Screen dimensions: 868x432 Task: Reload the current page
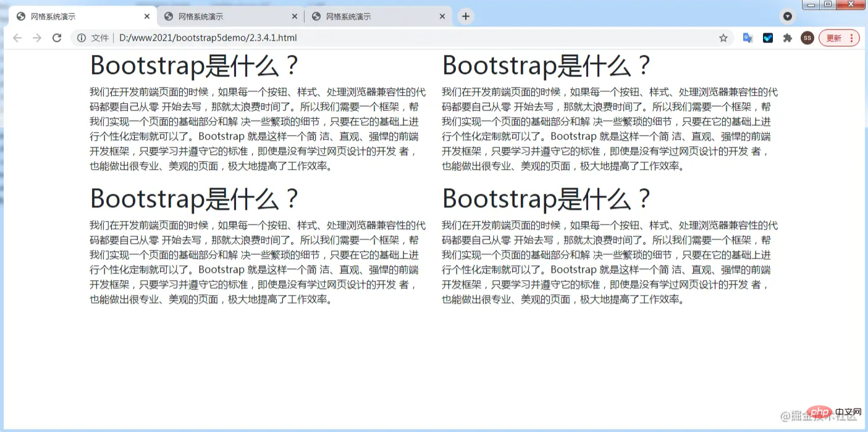click(57, 38)
